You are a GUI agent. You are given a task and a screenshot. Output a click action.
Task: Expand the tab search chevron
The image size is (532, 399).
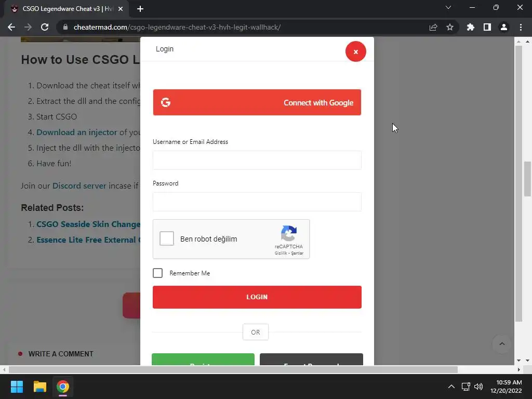click(x=448, y=7)
